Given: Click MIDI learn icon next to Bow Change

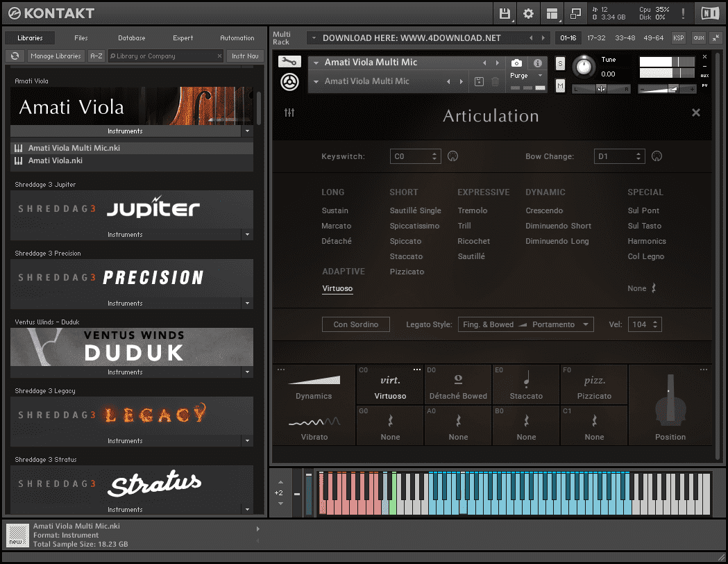Looking at the screenshot, I should 657,156.
